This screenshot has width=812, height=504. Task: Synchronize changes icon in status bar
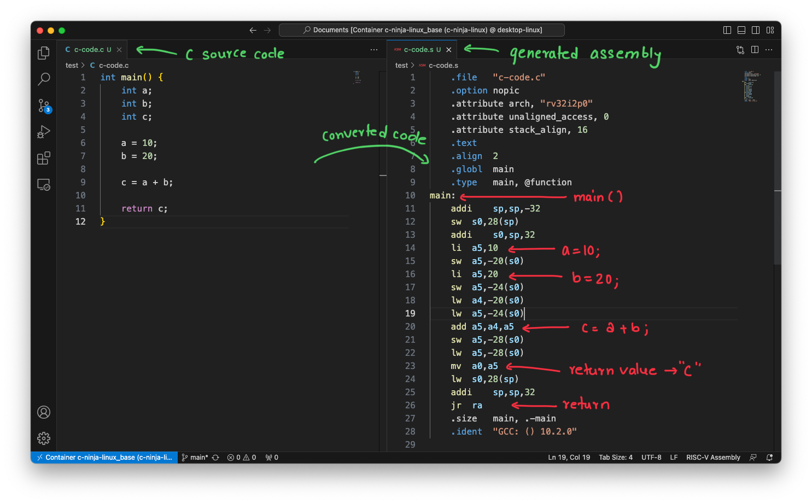click(215, 458)
